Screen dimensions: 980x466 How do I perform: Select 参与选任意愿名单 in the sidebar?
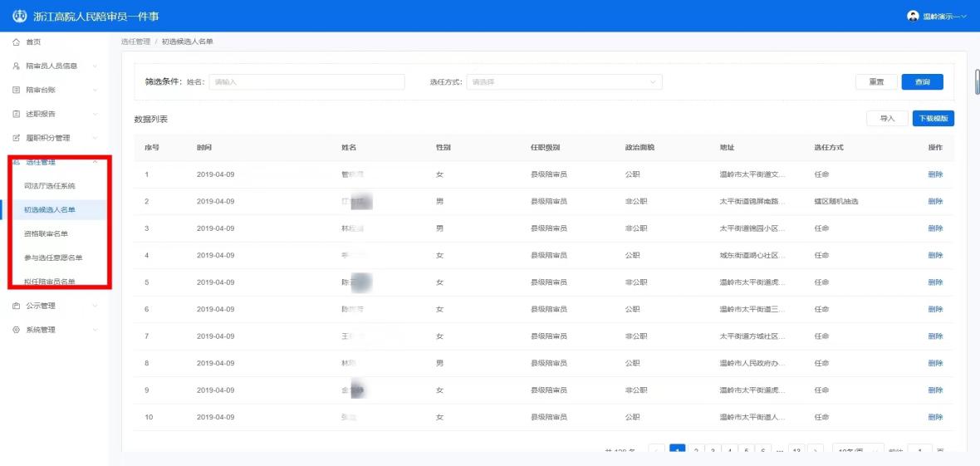pos(53,258)
